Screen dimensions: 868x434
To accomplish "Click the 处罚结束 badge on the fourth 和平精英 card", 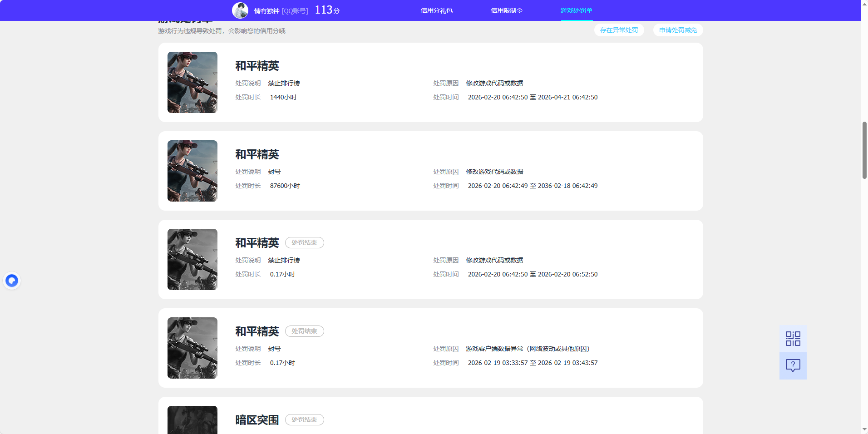I will coord(304,331).
